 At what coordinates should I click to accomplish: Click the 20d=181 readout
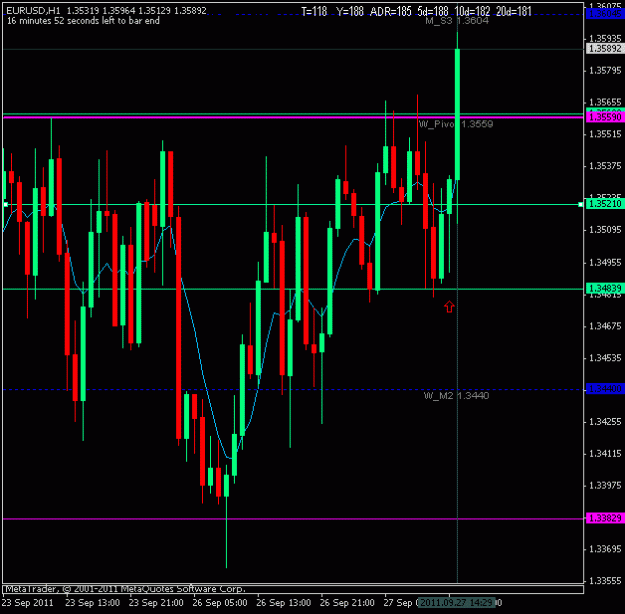click(x=514, y=11)
